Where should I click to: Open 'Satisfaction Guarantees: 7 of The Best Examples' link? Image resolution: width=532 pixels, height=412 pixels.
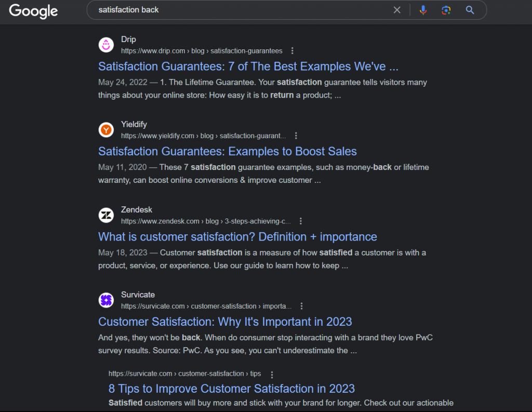248,67
